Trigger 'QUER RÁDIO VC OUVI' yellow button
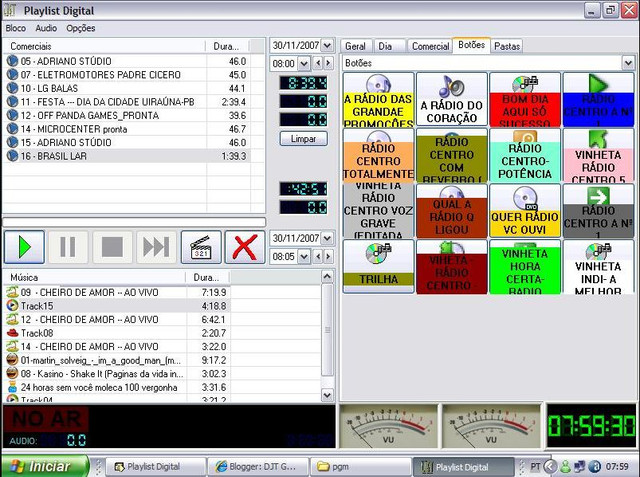 click(x=525, y=211)
